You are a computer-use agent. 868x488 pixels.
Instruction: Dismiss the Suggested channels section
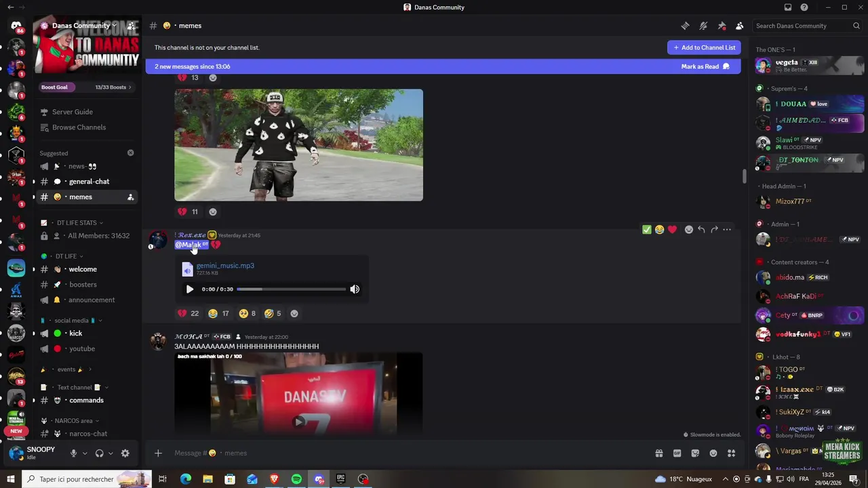131,153
